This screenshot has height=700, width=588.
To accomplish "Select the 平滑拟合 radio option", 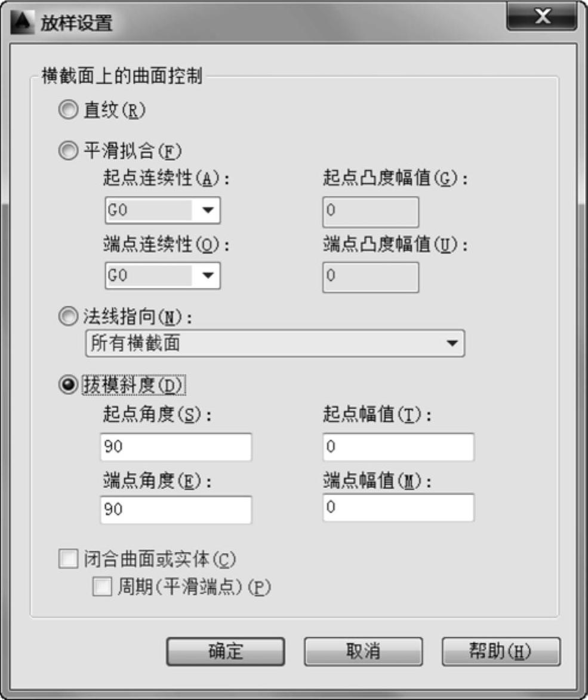I will pyautogui.click(x=69, y=151).
